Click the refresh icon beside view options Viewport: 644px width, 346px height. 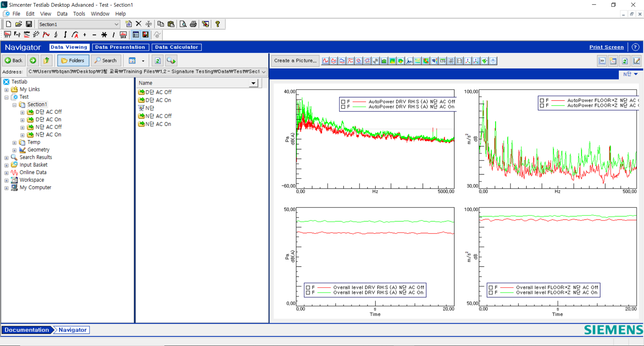click(x=157, y=60)
